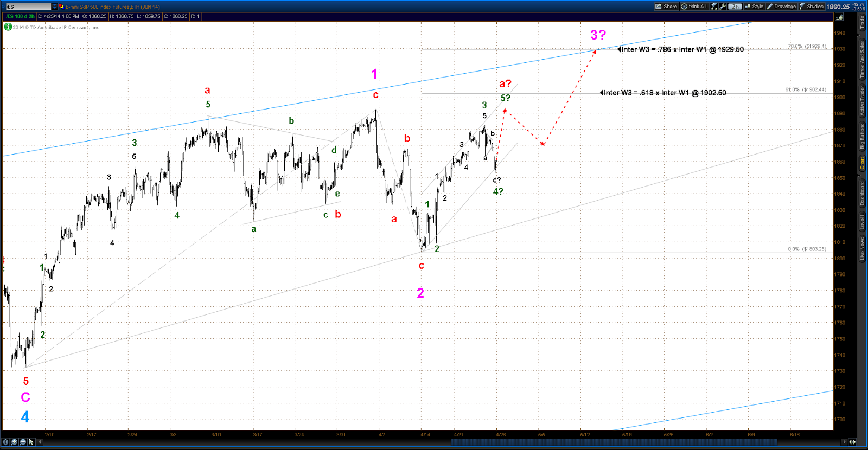Switch to the Trade side tab
This screenshot has width=868, height=450.
point(862,23)
